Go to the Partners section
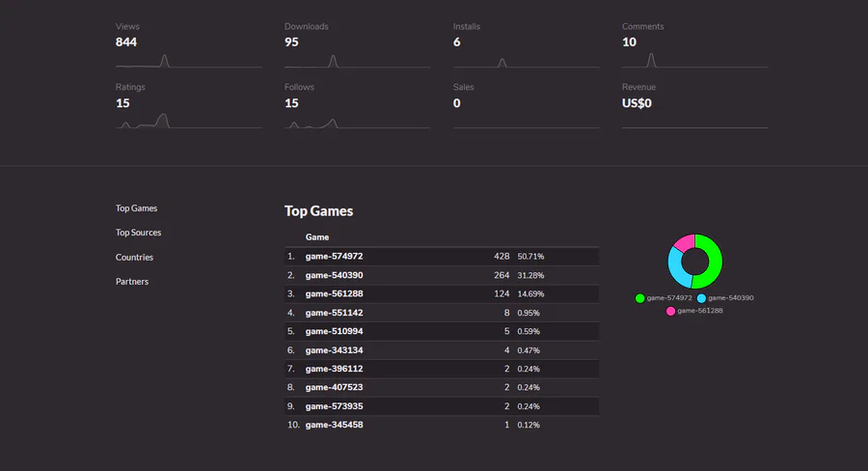 (132, 282)
